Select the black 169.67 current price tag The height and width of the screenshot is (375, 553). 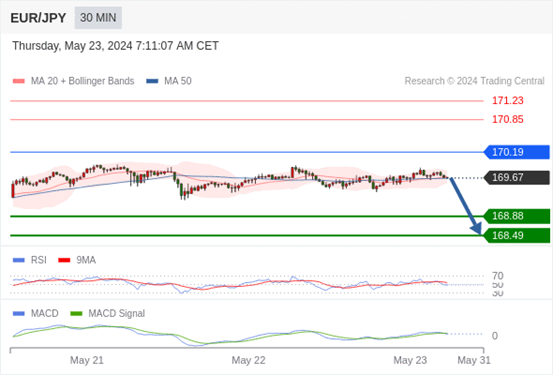click(x=517, y=177)
